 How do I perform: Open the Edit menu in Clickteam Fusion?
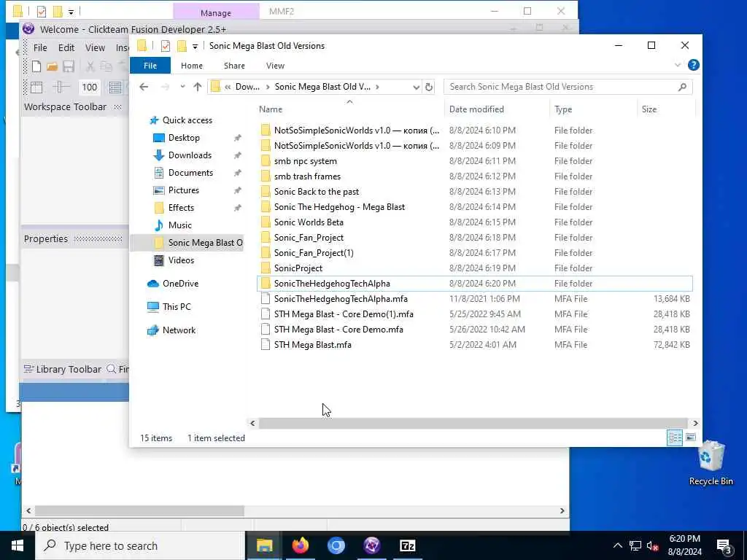pyautogui.click(x=66, y=47)
